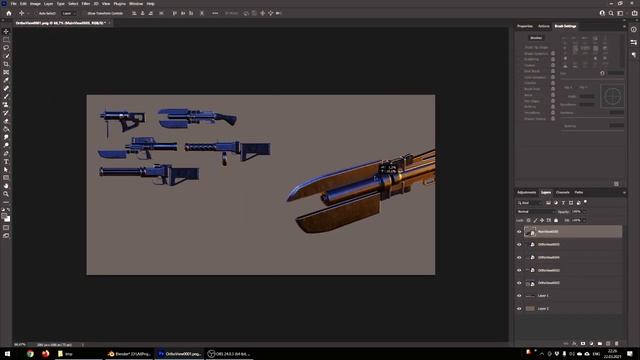Screen dimensions: 640x360
Task: Open the Filter menu
Action: (85, 4)
